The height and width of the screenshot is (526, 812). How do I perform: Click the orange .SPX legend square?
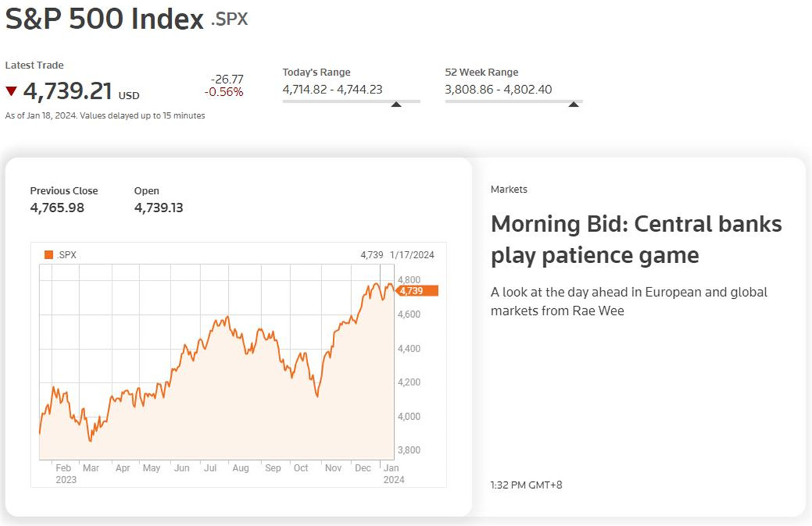click(48, 255)
